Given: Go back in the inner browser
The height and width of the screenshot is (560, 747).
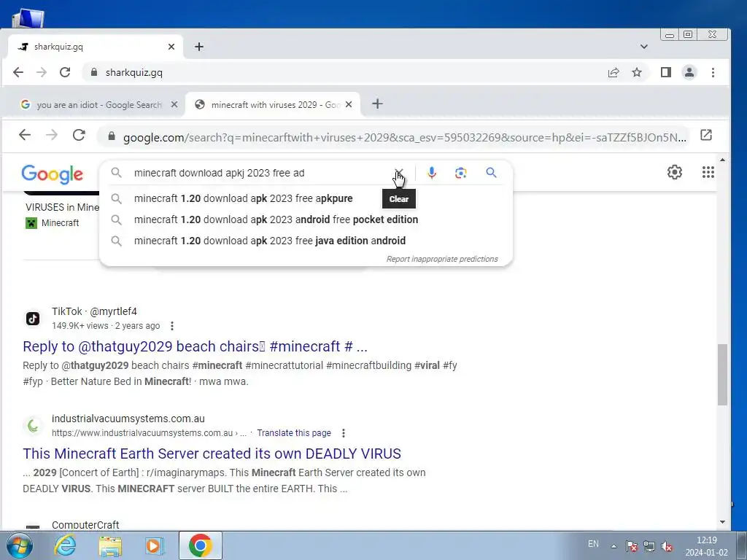Looking at the screenshot, I should click(x=25, y=135).
